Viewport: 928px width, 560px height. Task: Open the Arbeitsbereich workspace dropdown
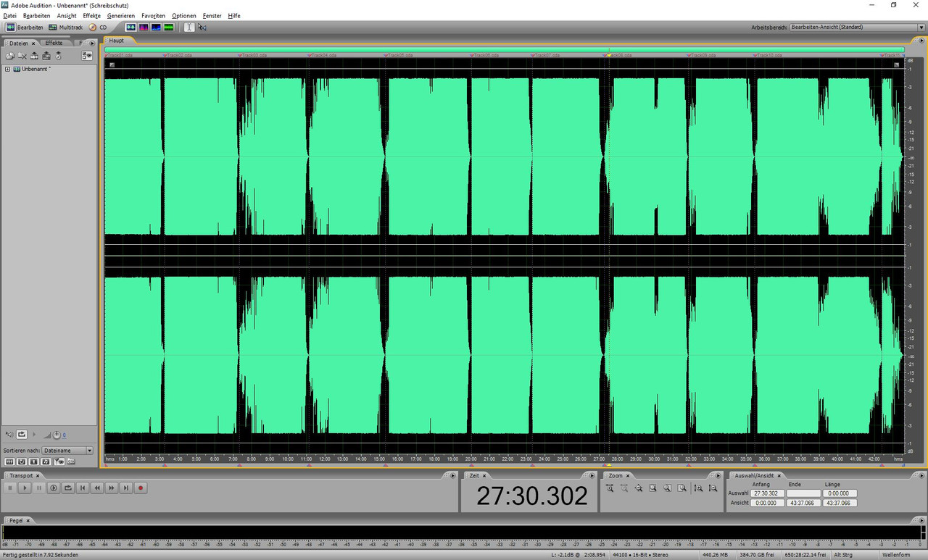857,27
